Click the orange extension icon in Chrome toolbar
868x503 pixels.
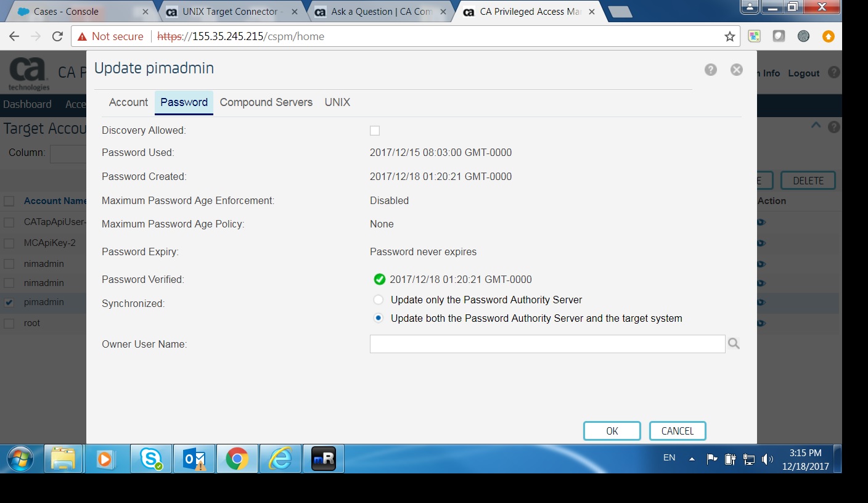[829, 36]
